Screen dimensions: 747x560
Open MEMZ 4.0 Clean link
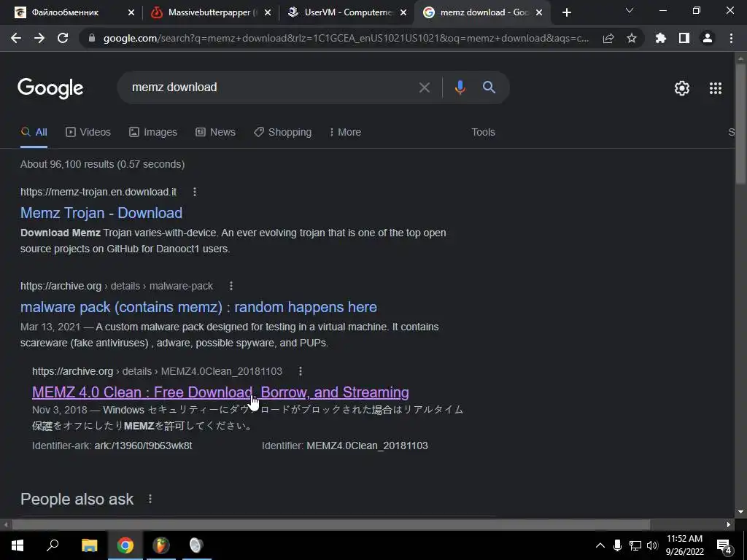(x=220, y=392)
